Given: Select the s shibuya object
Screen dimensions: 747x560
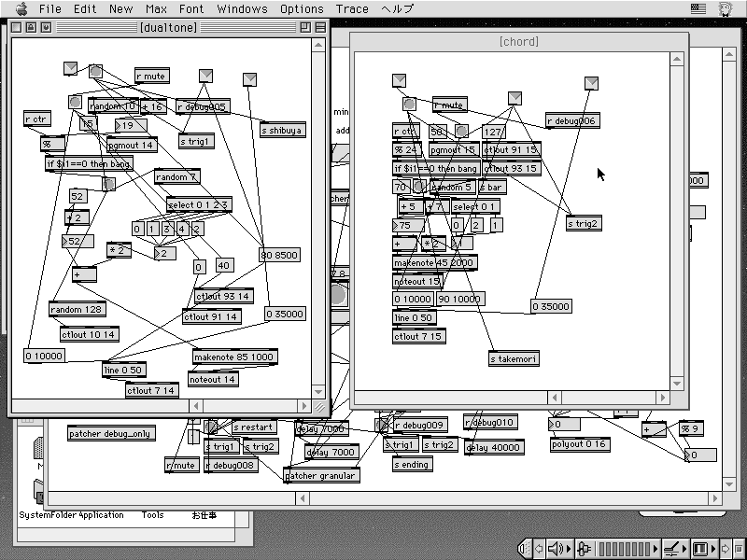Looking at the screenshot, I should pyautogui.click(x=283, y=130).
